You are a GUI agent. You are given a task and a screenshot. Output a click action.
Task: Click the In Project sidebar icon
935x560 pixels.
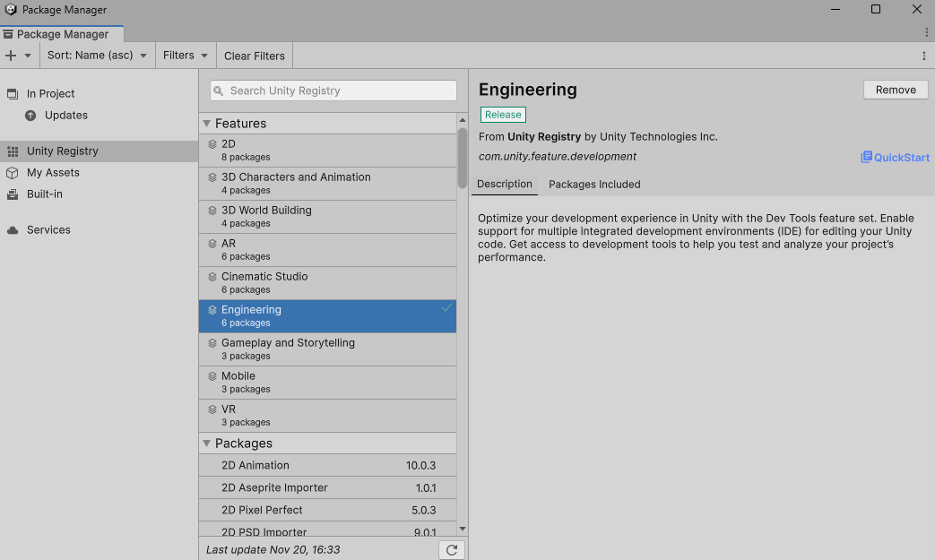tap(13, 93)
